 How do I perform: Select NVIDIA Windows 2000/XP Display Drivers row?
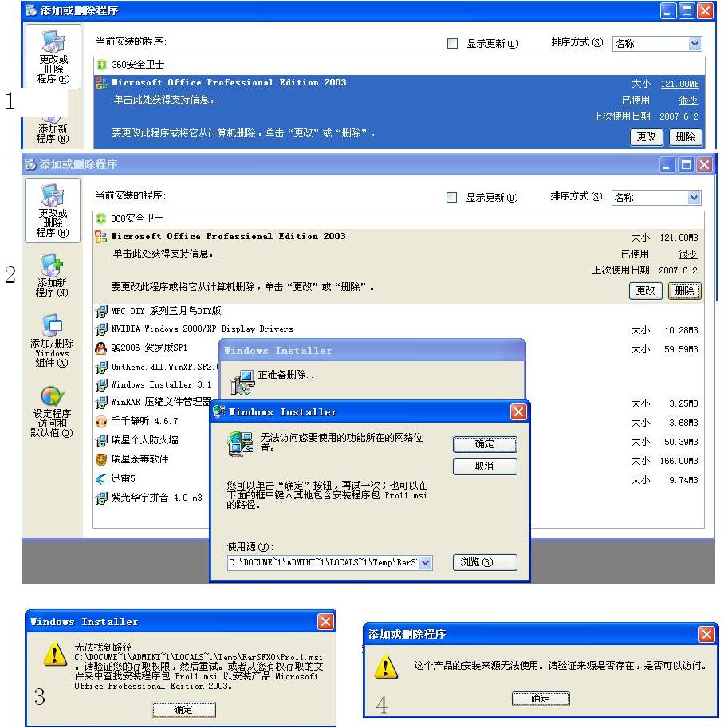[x=399, y=329]
